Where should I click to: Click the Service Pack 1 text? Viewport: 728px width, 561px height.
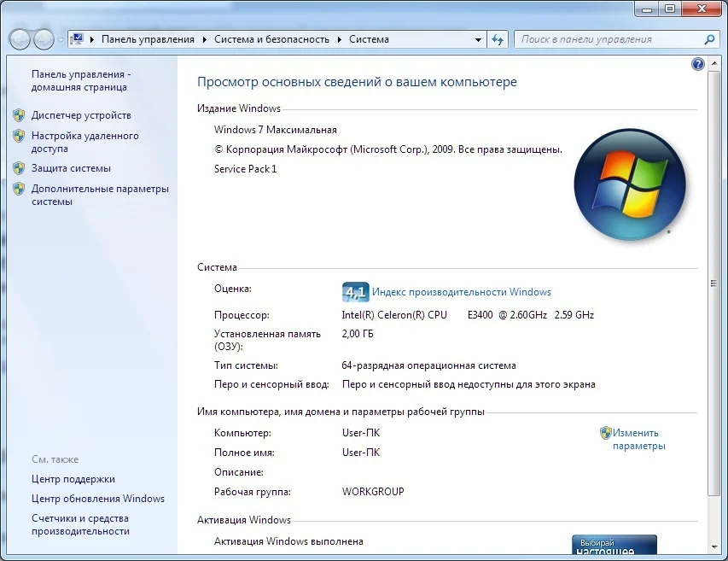(x=245, y=168)
